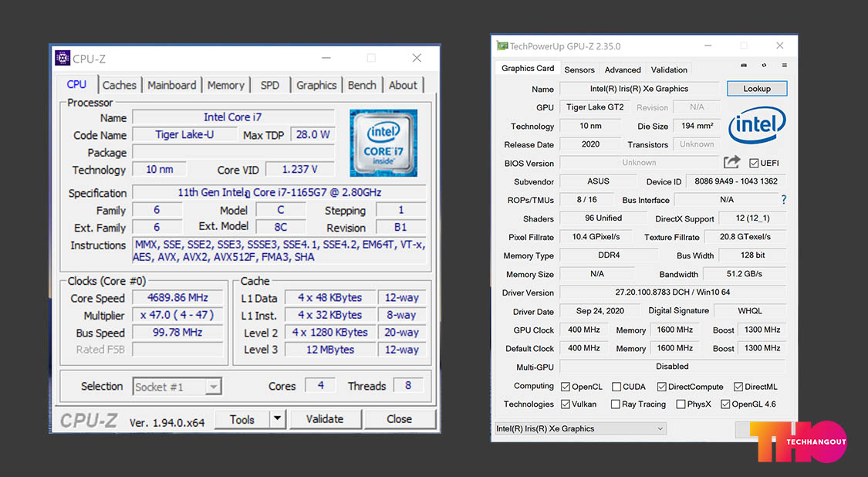Click the "51.2 GB/s" bandwidth value
This screenshot has width=868, height=477.
[745, 274]
